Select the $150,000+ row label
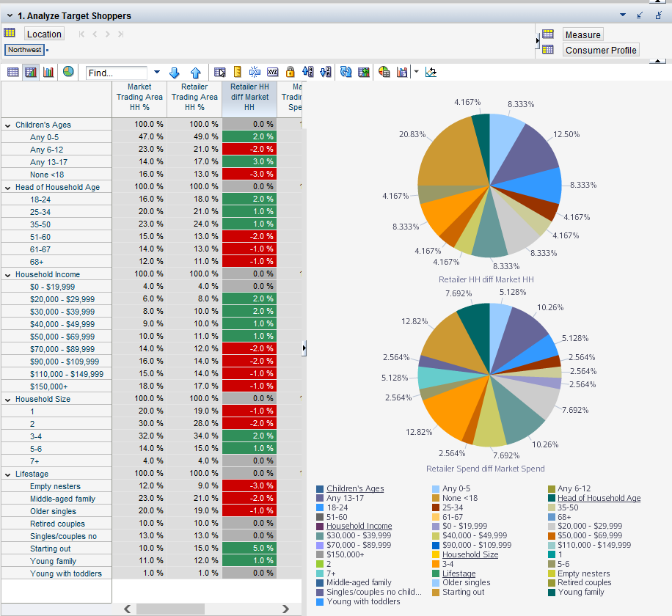Image resolution: width=672 pixels, height=616 pixels. coord(49,386)
